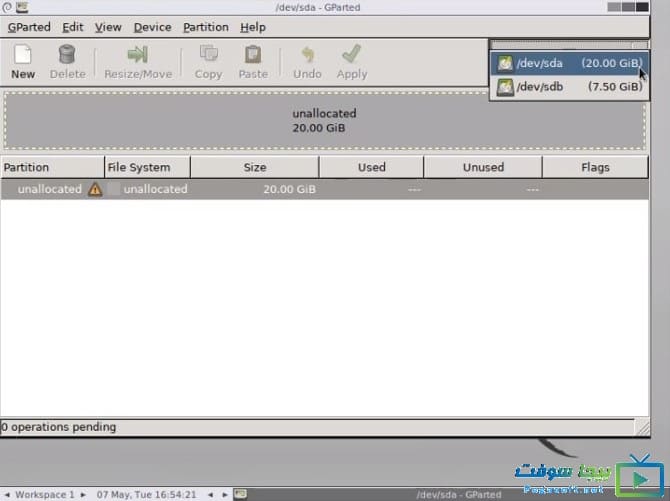Click the /dev/sda disk icon in device list
This screenshot has height=501, width=670.
505,64
